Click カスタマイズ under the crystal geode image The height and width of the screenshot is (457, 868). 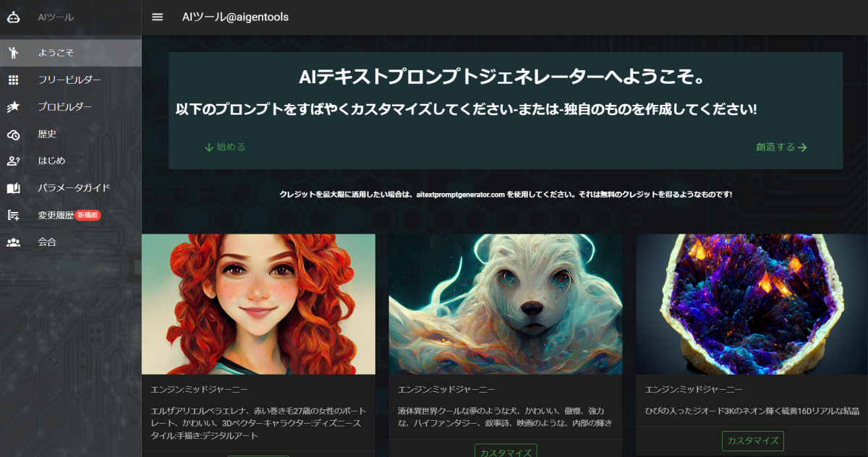(752, 441)
